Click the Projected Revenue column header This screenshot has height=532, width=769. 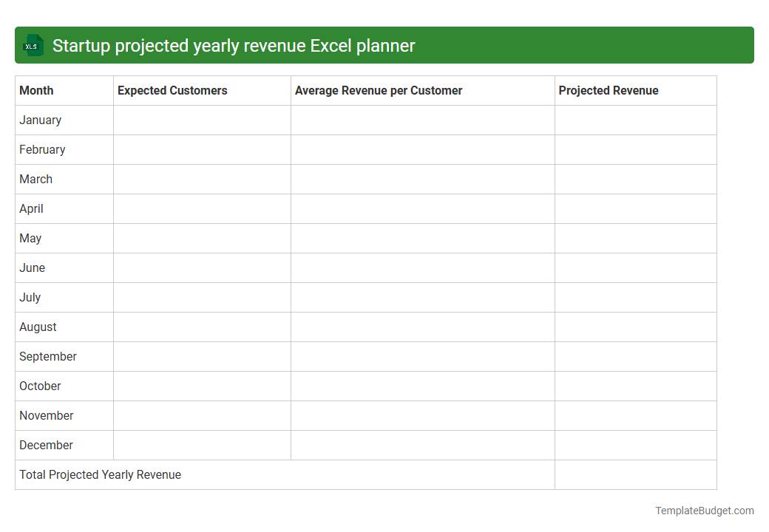608,90
